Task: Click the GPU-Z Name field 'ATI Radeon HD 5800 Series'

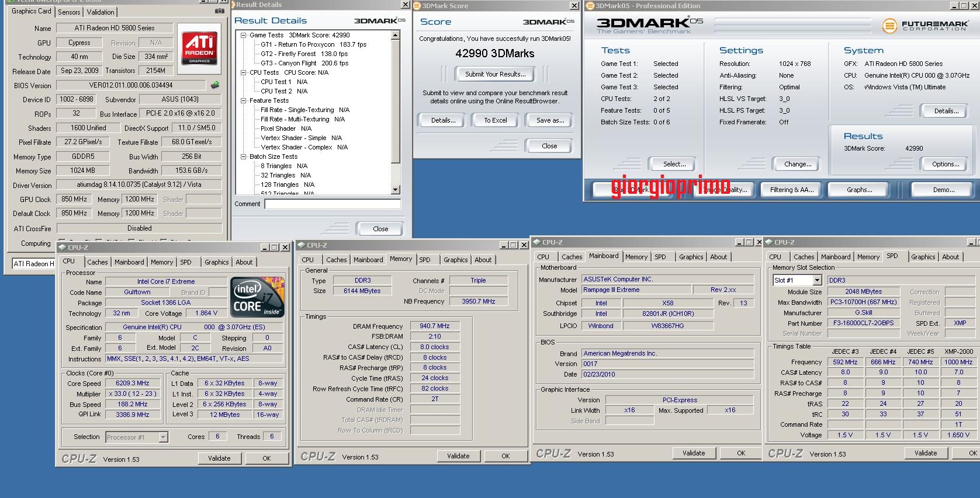Action: tap(115, 28)
